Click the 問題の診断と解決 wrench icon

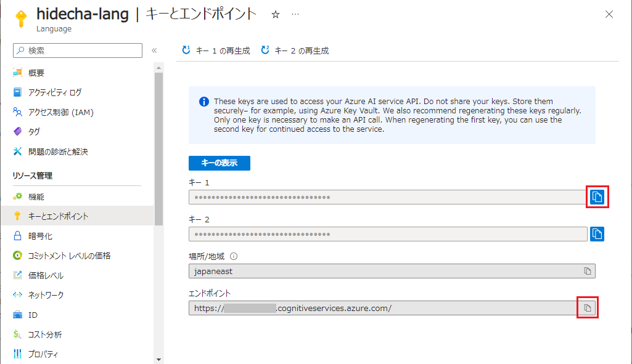click(x=17, y=152)
